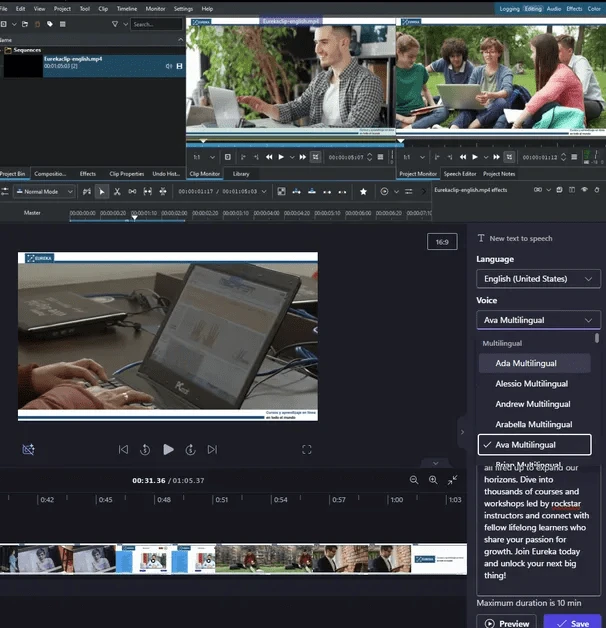Image resolution: width=606 pixels, height=628 pixels.
Task: Play the Project Monitor preview
Action: [x=475, y=157]
